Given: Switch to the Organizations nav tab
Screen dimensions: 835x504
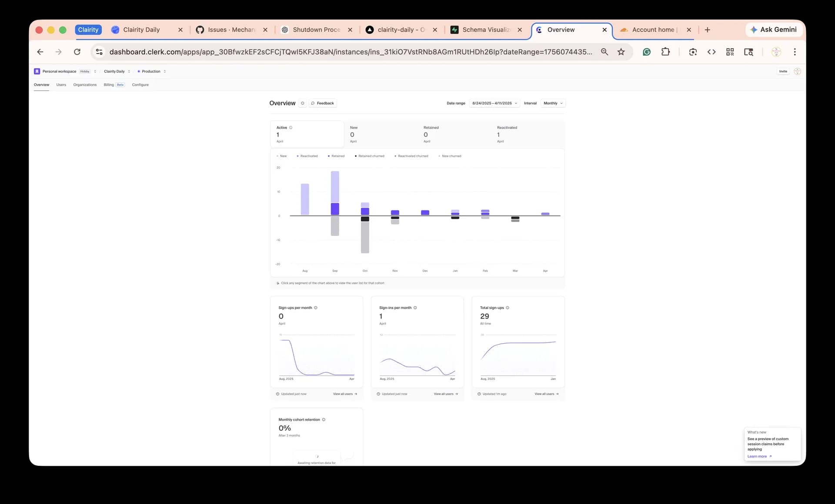Looking at the screenshot, I should pos(85,85).
